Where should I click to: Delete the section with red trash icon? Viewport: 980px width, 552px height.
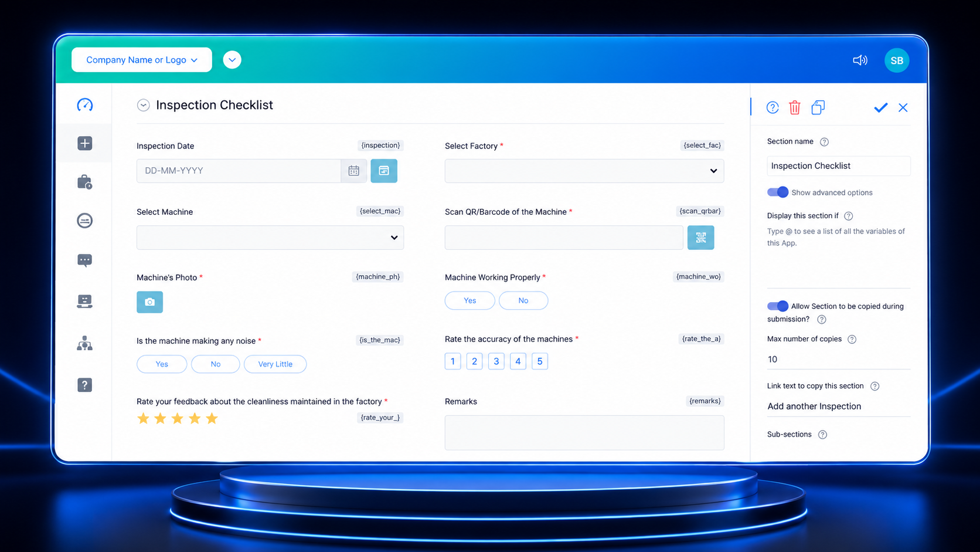pos(795,107)
